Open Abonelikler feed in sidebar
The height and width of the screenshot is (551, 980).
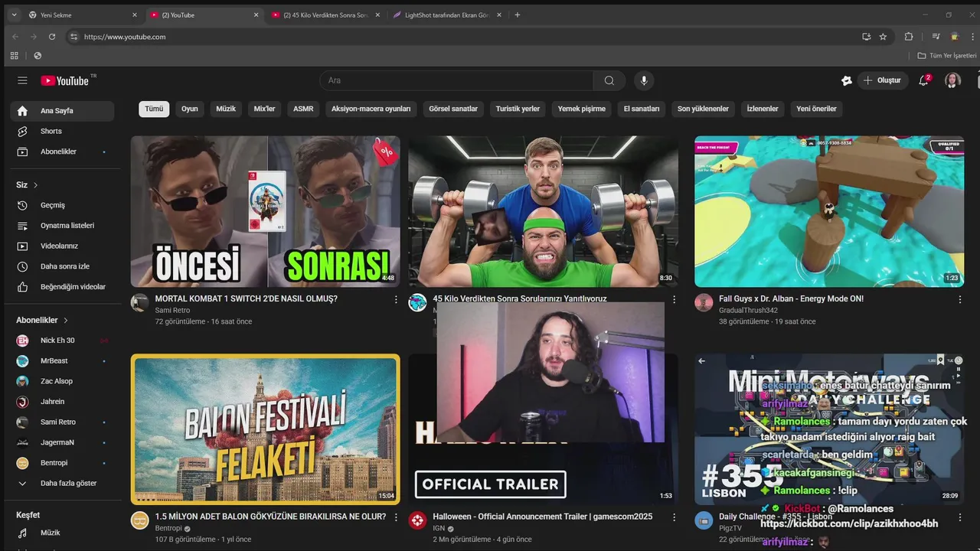[x=62, y=152]
